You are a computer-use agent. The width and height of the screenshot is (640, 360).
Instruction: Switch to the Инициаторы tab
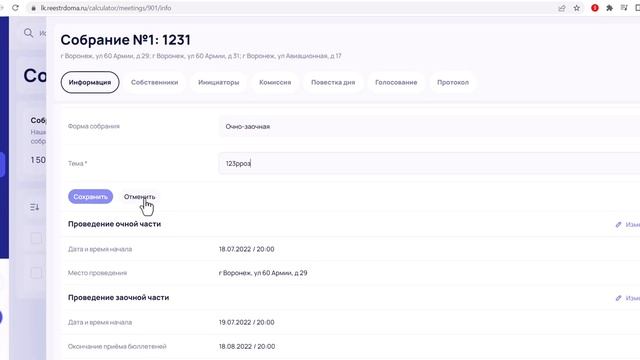coord(218,82)
